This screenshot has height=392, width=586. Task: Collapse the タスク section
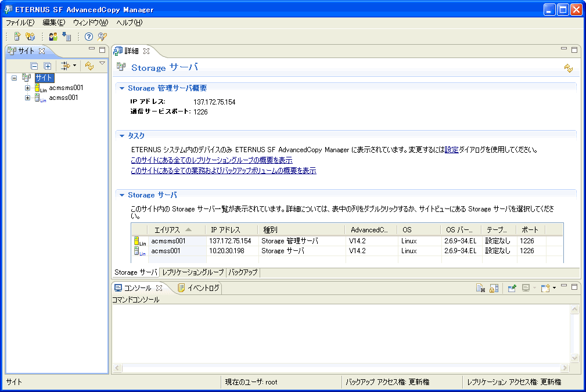122,136
